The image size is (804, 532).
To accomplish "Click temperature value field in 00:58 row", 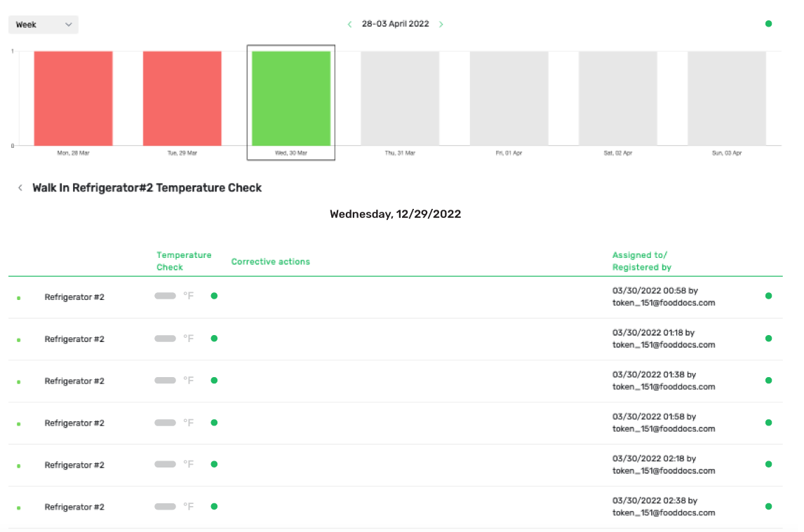I will click(x=165, y=296).
